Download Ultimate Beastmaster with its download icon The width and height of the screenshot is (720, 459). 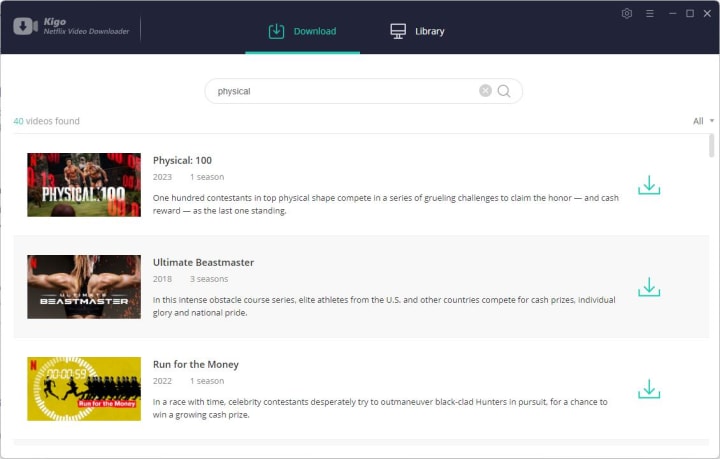pos(649,287)
